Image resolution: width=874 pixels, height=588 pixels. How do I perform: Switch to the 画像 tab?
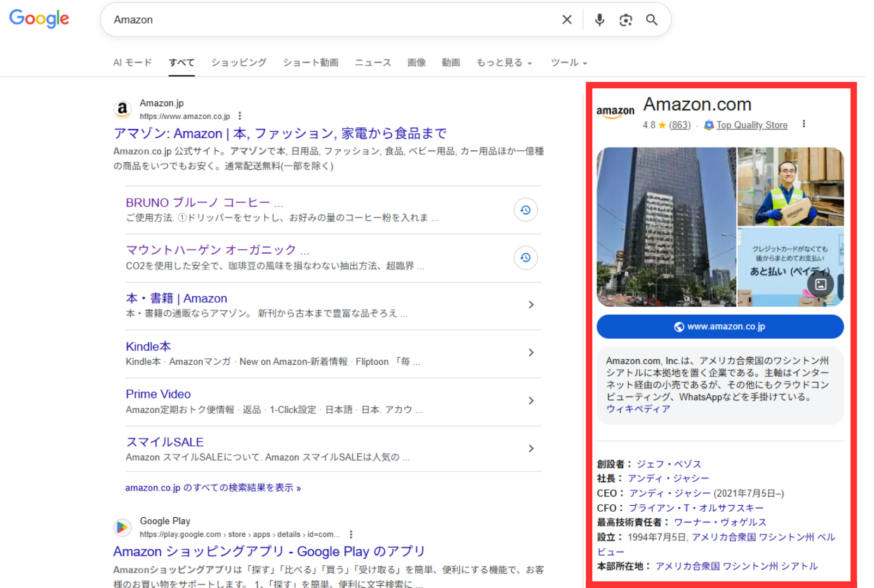pos(416,62)
